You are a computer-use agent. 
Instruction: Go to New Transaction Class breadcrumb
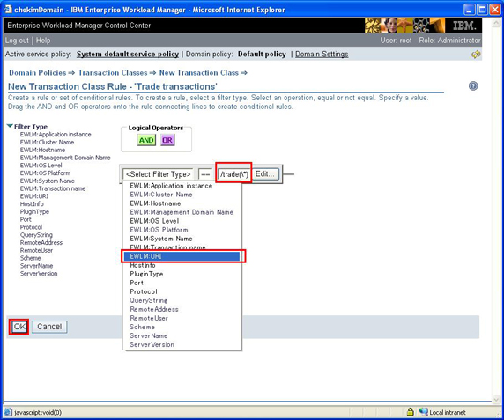coord(199,73)
